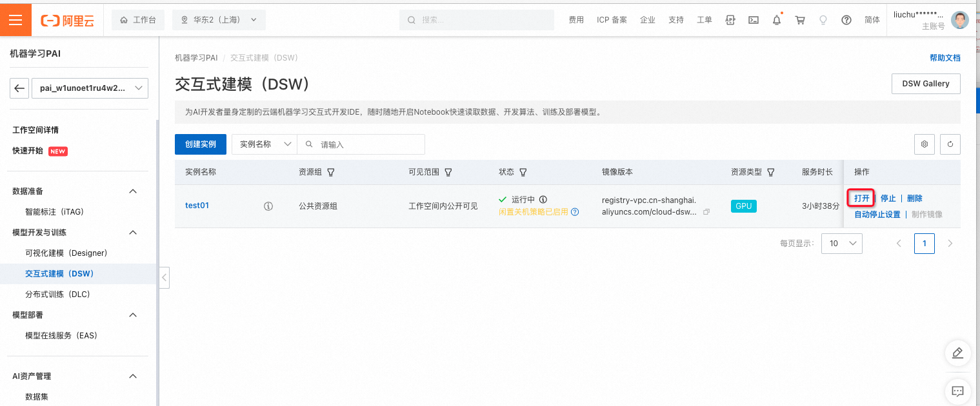Open the region selector 华东2（上海）
Screen dimensions: 980x406
click(219, 19)
